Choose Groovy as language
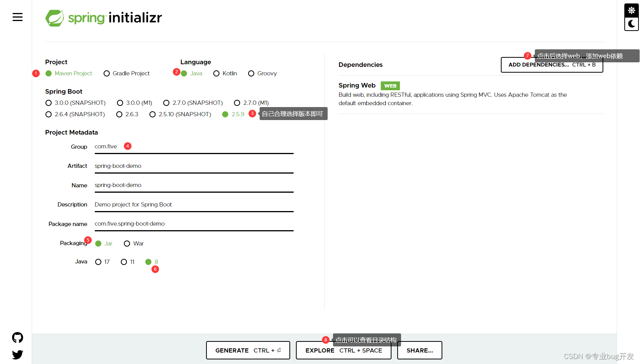The height and width of the screenshot is (364, 640). (262, 73)
